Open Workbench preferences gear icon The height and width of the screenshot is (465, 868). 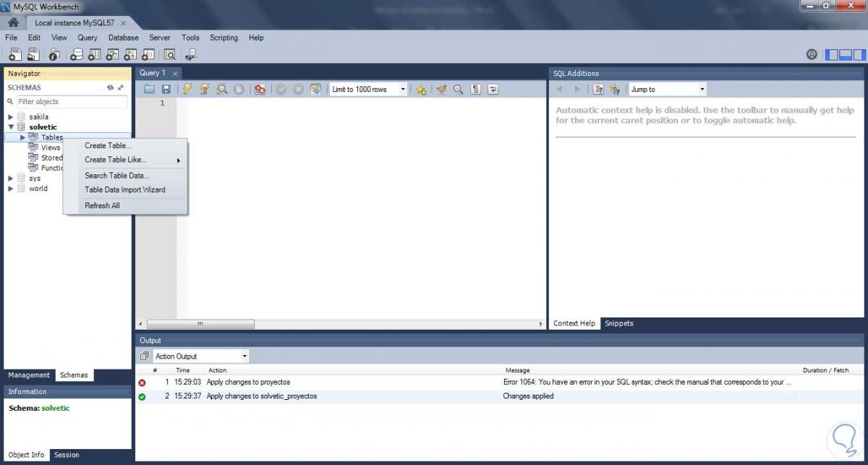[x=812, y=54]
